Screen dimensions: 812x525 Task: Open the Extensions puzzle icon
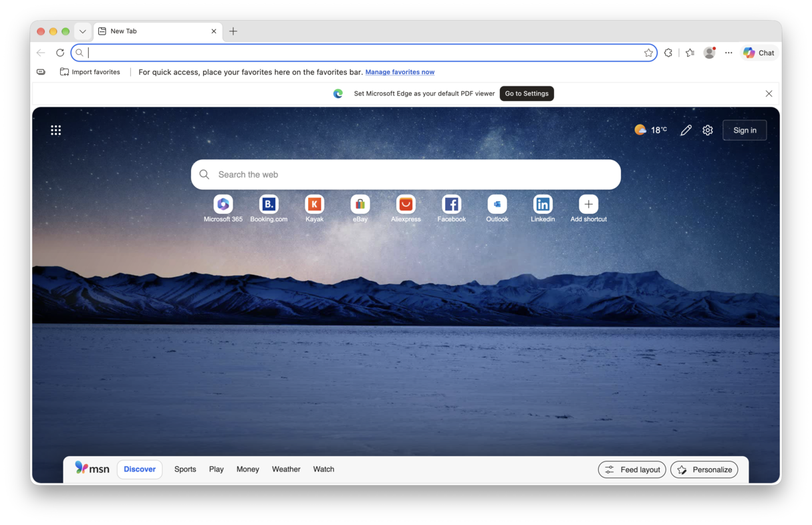pyautogui.click(x=668, y=53)
